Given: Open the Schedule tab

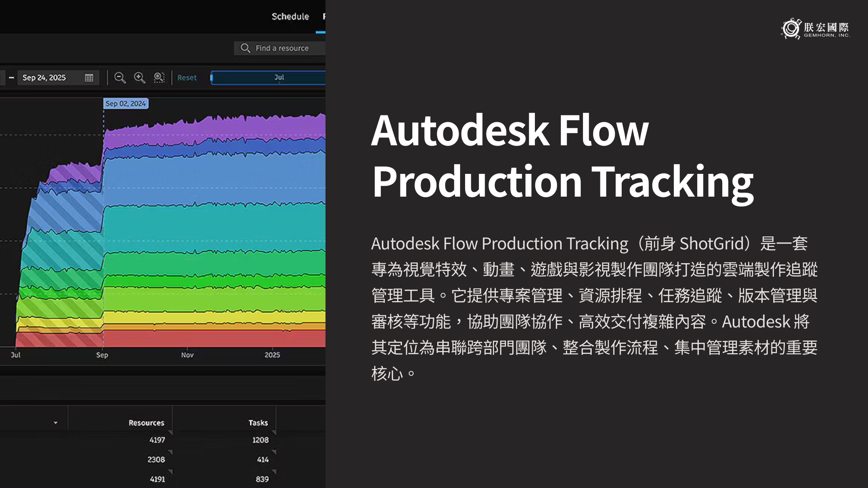Looking at the screenshot, I should point(290,17).
